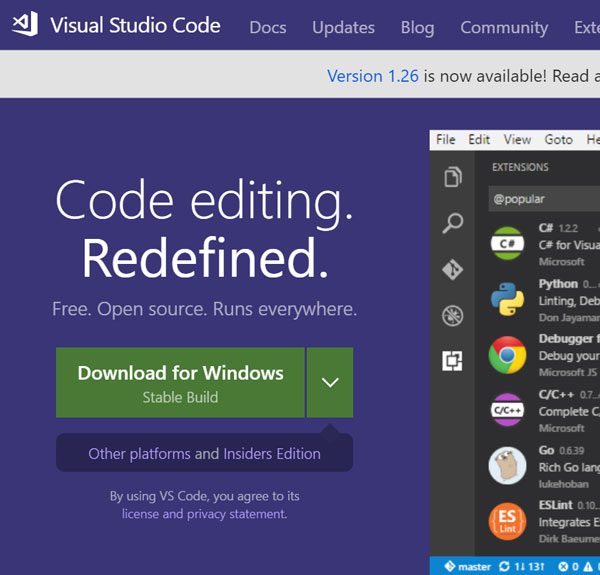Viewport: 600px width, 575px height.
Task: Select the Debugger extension title
Action: [x=569, y=339]
